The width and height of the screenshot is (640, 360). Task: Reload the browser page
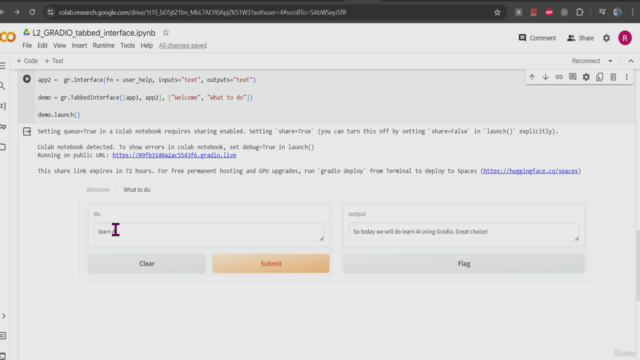32,12
